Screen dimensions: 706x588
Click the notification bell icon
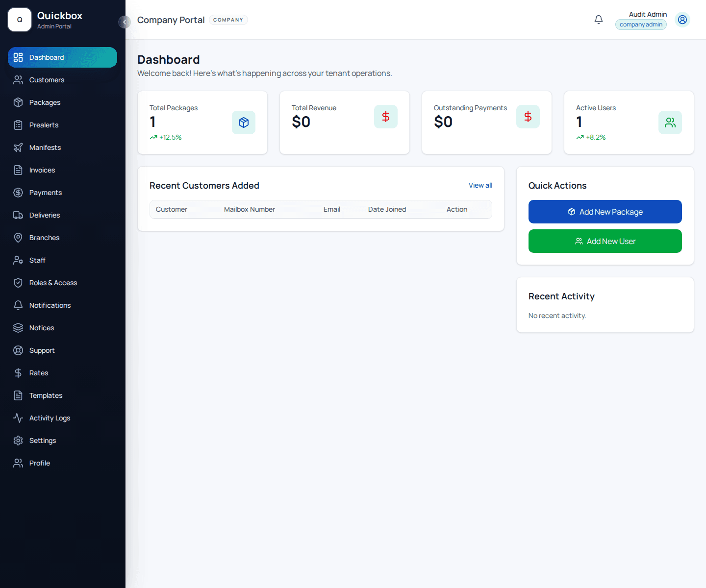point(599,20)
